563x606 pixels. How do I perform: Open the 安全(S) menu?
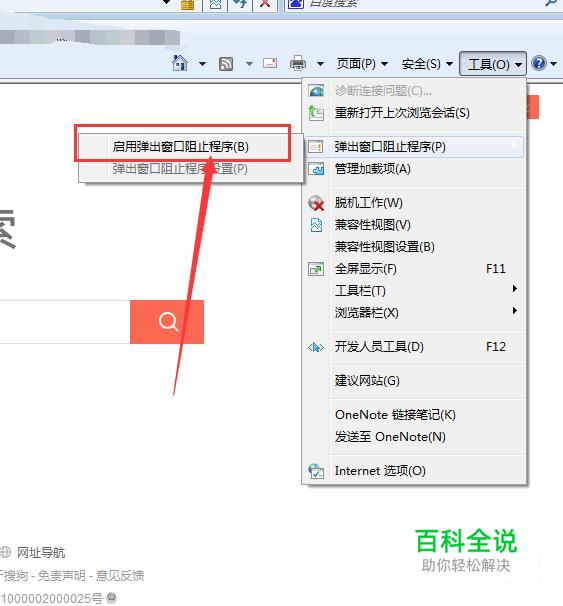[427, 64]
